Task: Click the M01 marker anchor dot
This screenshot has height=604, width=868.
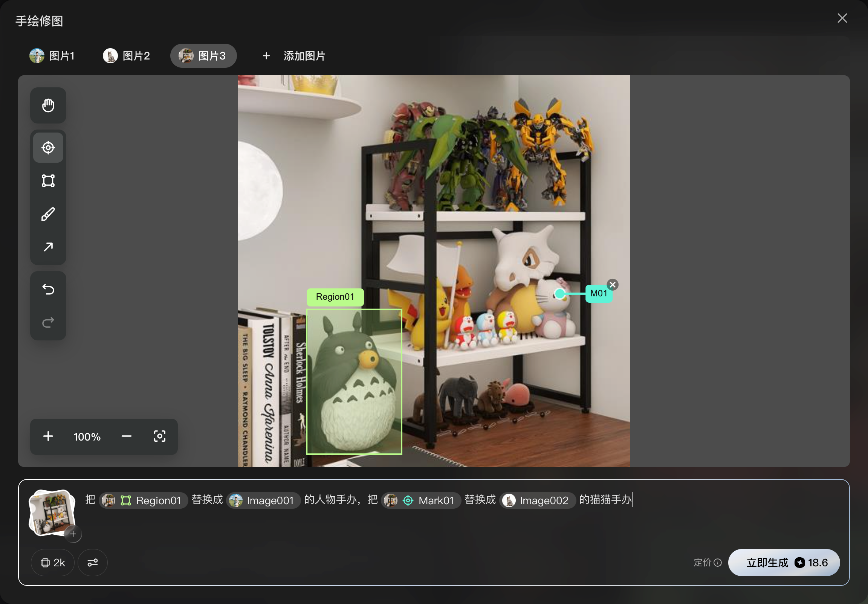Action: (559, 294)
